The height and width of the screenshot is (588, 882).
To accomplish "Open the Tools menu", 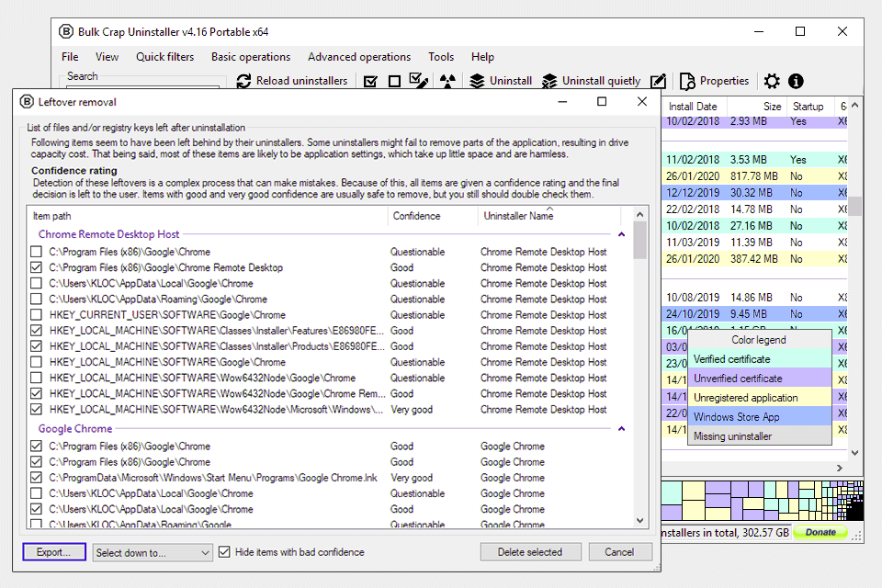I will [x=441, y=57].
